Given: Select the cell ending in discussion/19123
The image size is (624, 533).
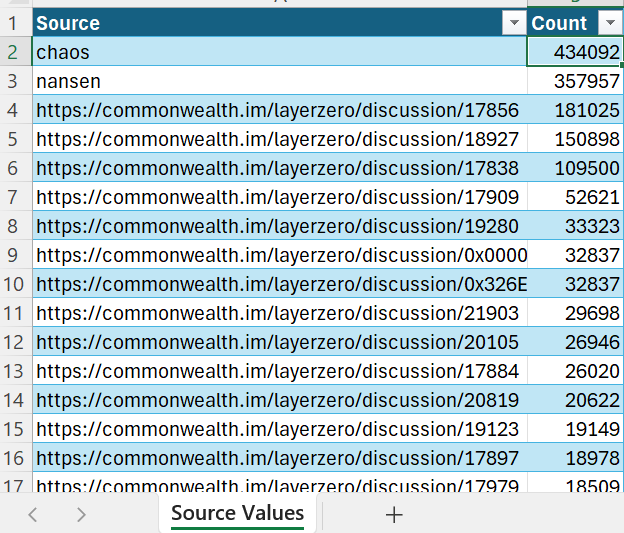Looking at the screenshot, I should coord(280,429).
